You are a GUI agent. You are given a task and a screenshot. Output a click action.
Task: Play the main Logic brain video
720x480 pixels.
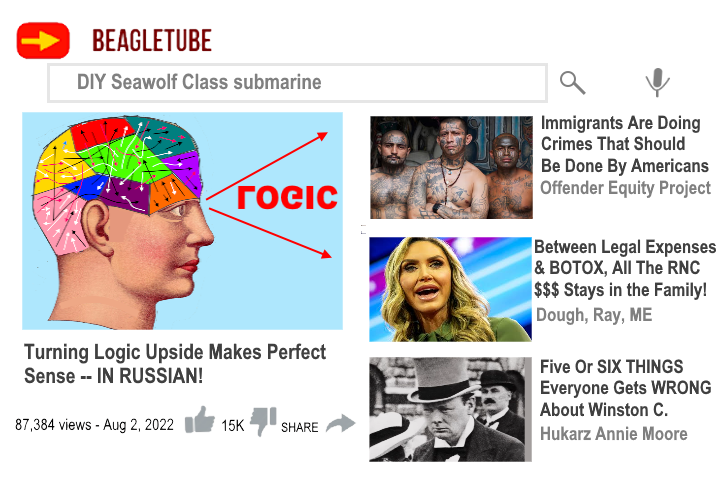[182, 221]
